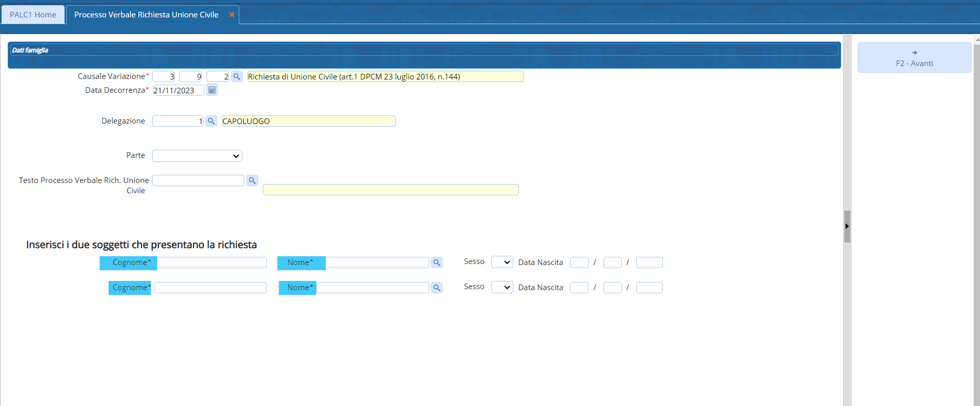Screen dimensions: 980x406
Task: Open Sesso dropdown for second subject
Action: click(x=502, y=287)
